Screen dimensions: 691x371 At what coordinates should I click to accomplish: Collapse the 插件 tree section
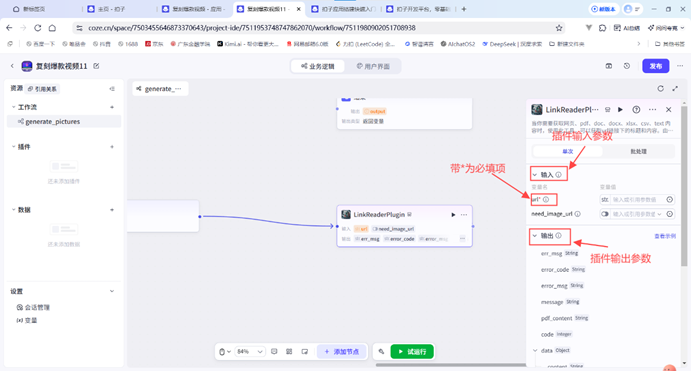click(13, 147)
